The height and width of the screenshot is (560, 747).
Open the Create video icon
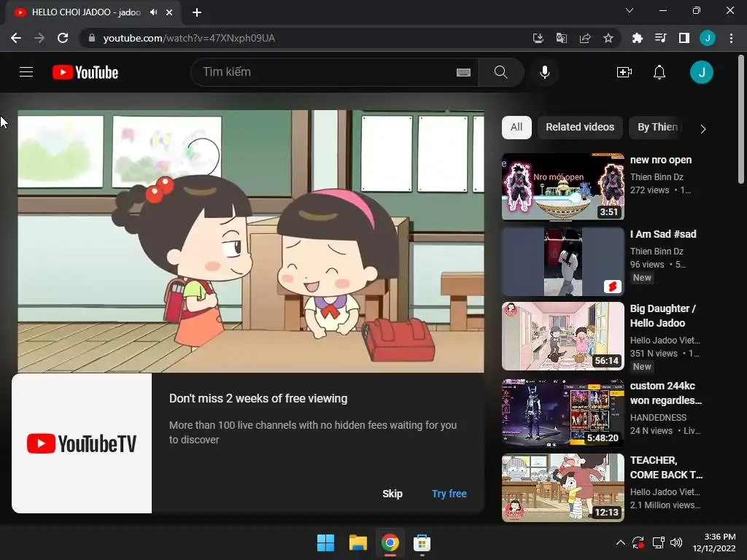tap(624, 72)
